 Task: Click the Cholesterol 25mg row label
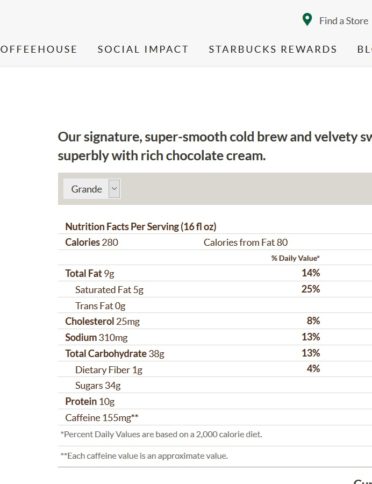coord(102,321)
